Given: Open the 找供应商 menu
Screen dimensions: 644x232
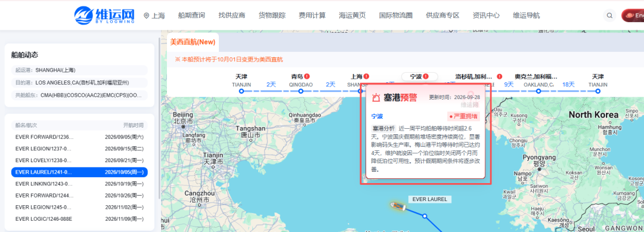Looking at the screenshot, I should pos(231,16).
